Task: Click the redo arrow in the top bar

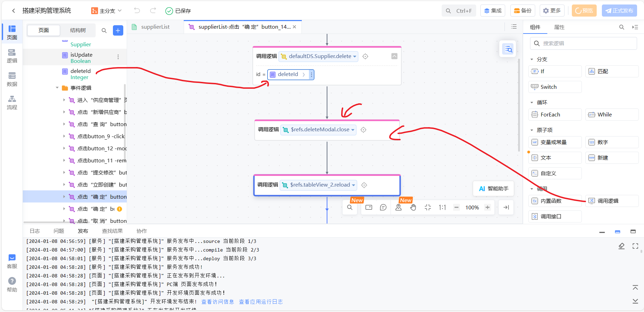Action: coord(153,10)
